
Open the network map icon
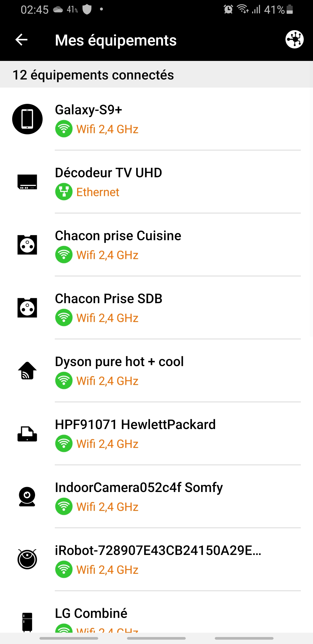coord(294,39)
